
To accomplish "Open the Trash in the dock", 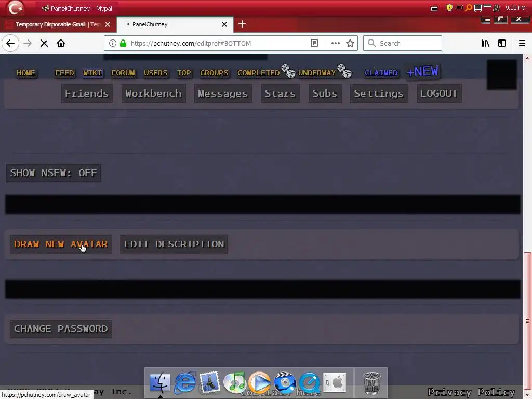I will (x=372, y=383).
